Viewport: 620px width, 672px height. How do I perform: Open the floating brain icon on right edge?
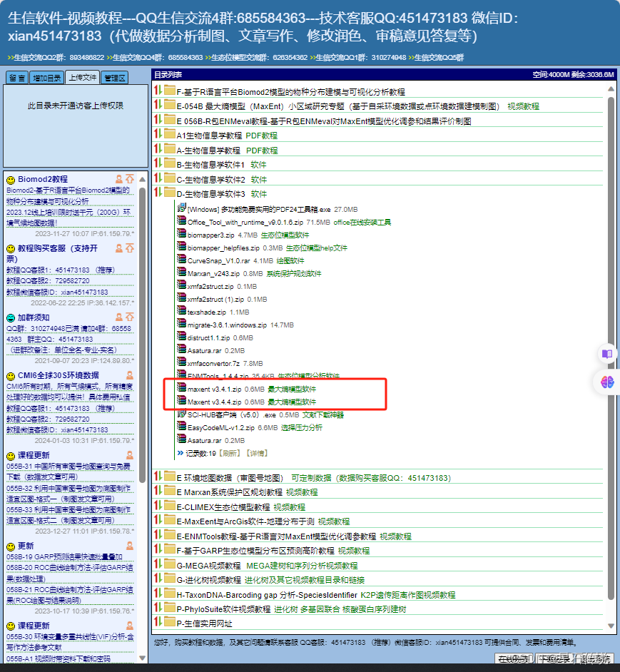pos(607,382)
